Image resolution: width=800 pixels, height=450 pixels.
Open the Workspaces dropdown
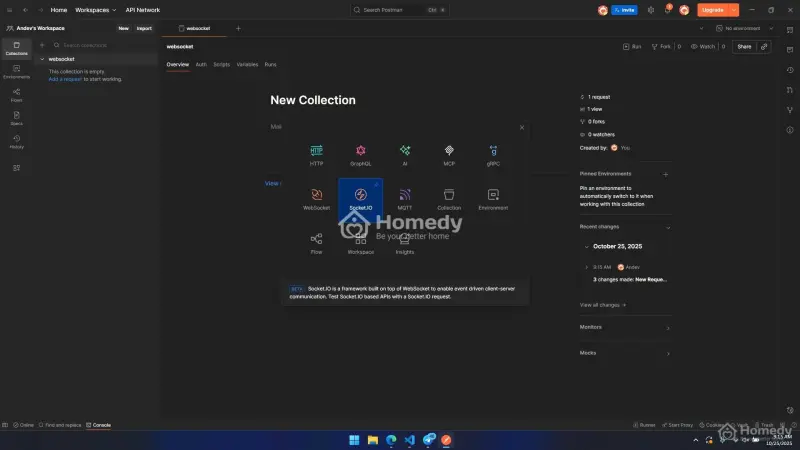click(x=95, y=10)
